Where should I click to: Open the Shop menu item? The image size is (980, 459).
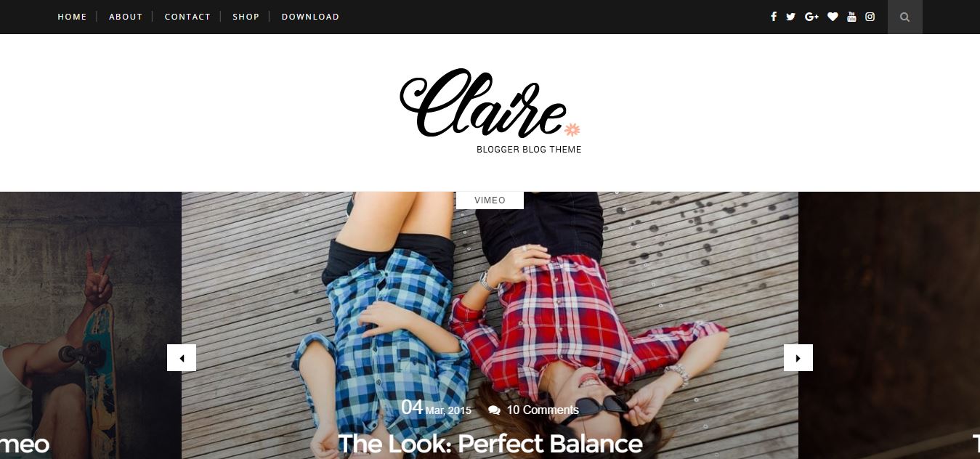[246, 17]
